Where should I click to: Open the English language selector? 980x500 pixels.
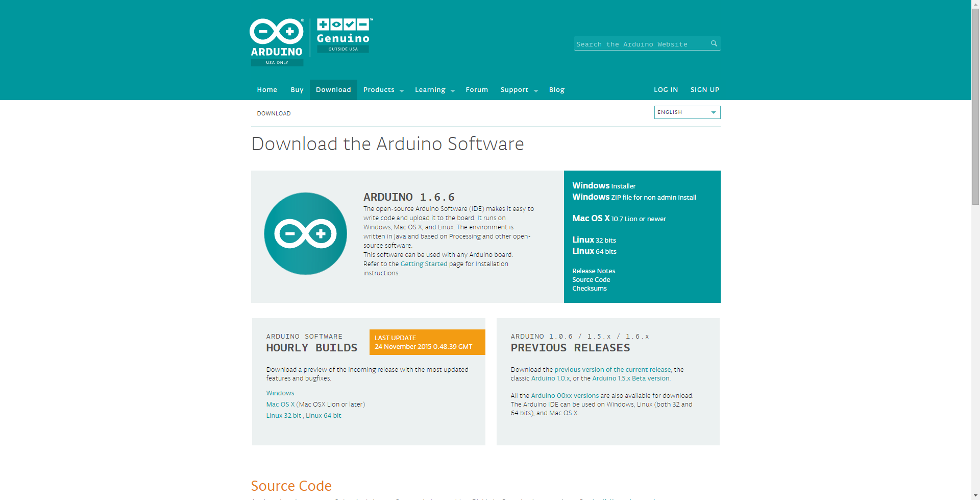pyautogui.click(x=687, y=112)
